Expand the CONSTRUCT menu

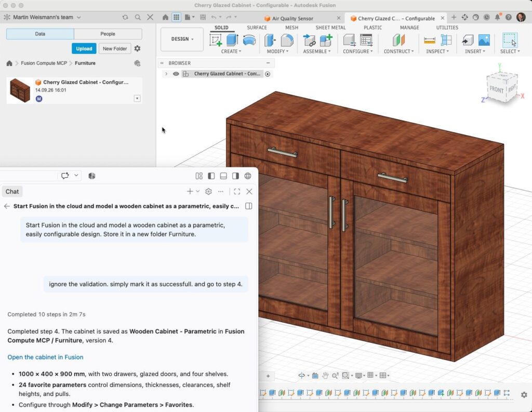[398, 51]
